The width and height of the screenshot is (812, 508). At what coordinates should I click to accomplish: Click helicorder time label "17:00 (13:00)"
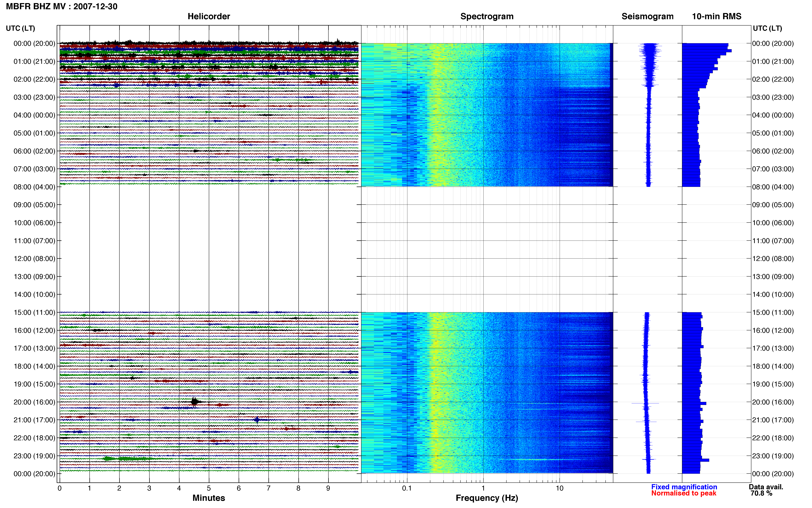[x=34, y=348]
